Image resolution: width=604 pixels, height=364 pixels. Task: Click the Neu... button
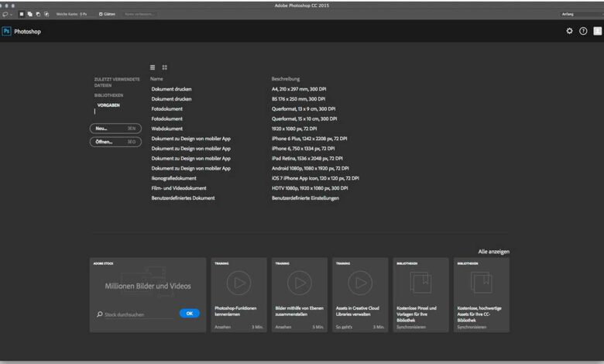pos(115,129)
